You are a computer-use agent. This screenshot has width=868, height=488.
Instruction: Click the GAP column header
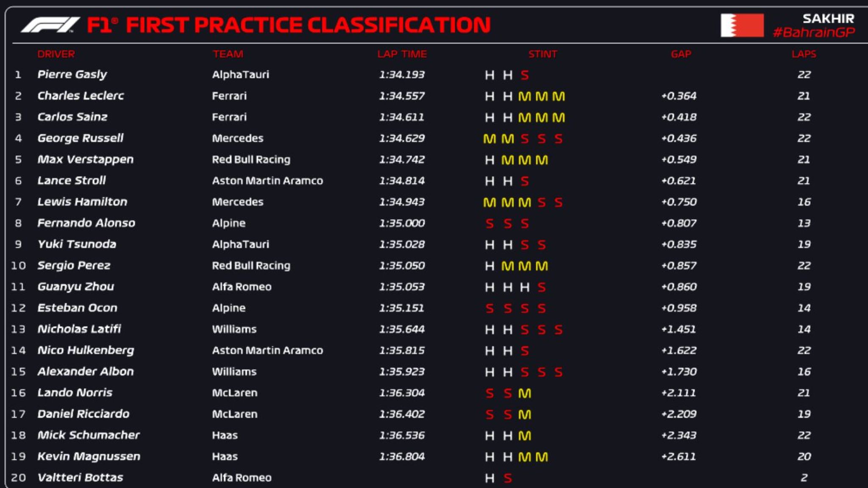pos(681,54)
